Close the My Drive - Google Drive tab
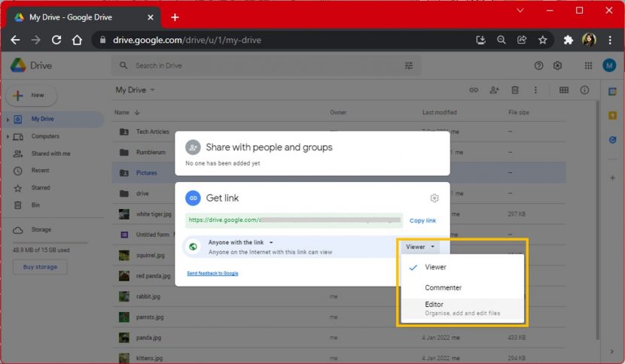Image resolution: width=625 pixels, height=364 pixels. pyautogui.click(x=151, y=17)
